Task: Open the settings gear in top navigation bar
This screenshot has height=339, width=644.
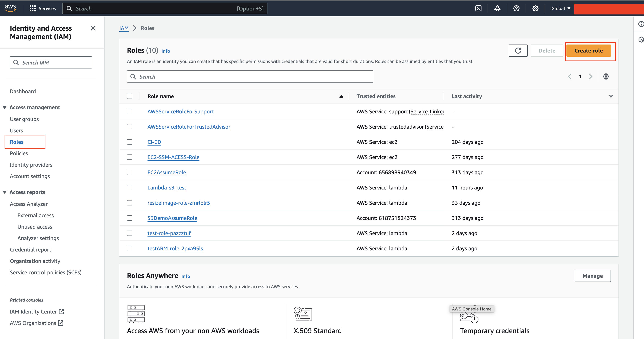Action: pos(535,9)
